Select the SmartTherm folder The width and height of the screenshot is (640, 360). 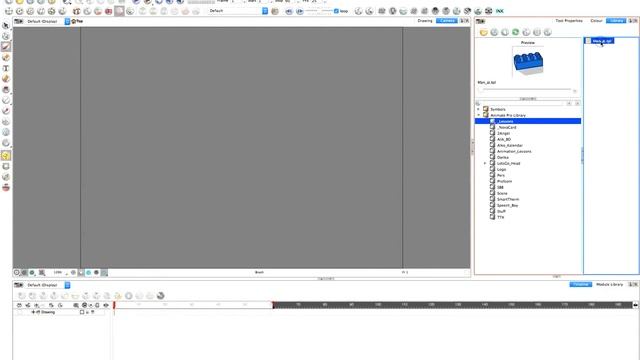coord(508,200)
